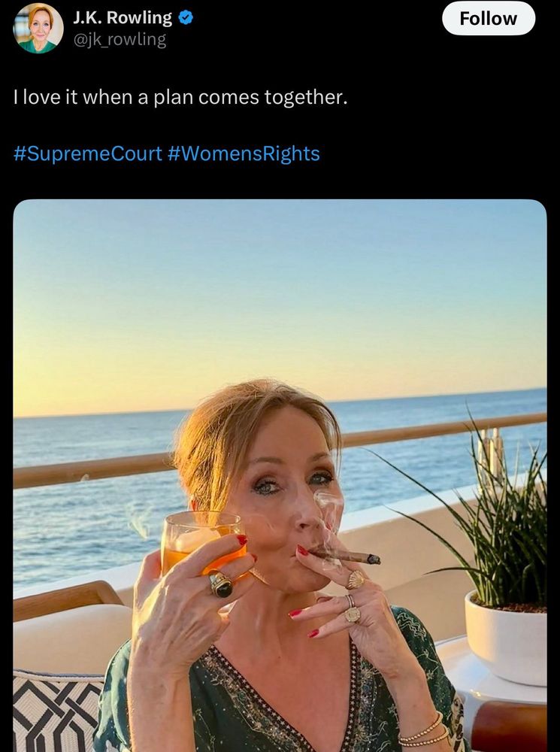This screenshot has width=560, height=752.
Task: Click the black-stone ring in the photo
Action: [220, 584]
